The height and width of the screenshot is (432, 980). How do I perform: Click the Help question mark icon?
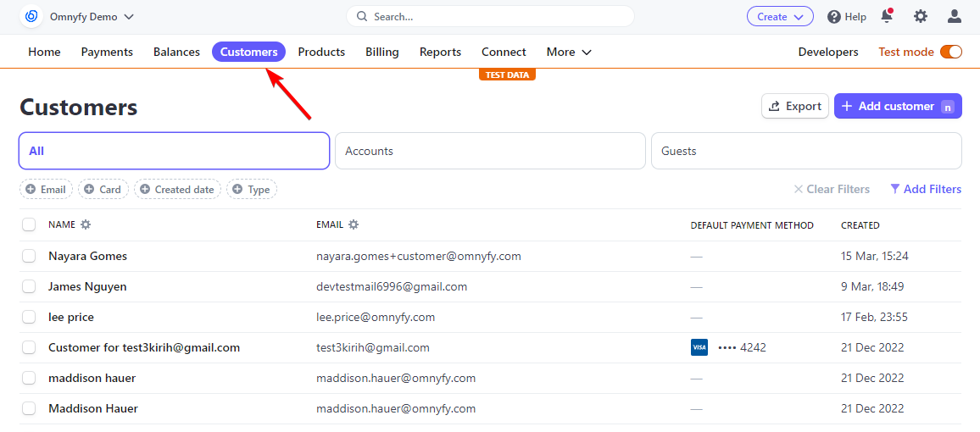click(x=833, y=17)
